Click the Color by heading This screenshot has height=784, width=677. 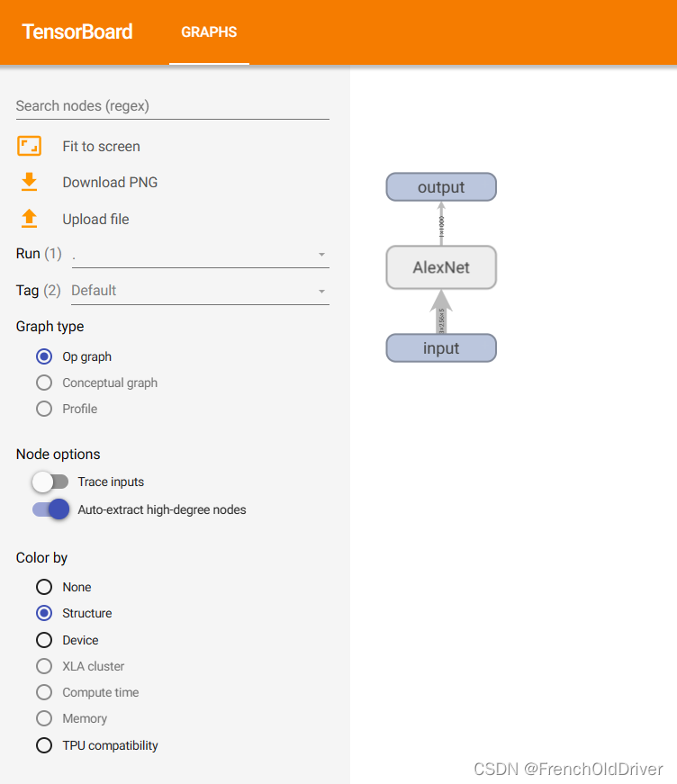(x=41, y=558)
